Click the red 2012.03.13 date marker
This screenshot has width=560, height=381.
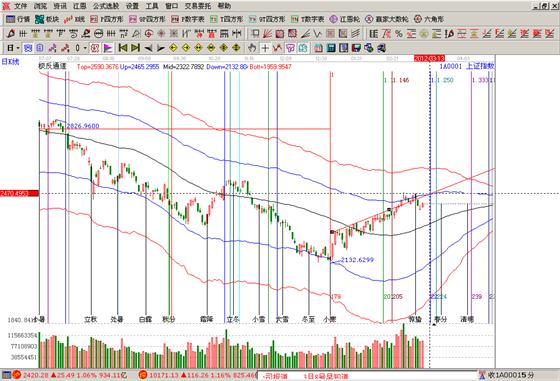[x=429, y=58]
